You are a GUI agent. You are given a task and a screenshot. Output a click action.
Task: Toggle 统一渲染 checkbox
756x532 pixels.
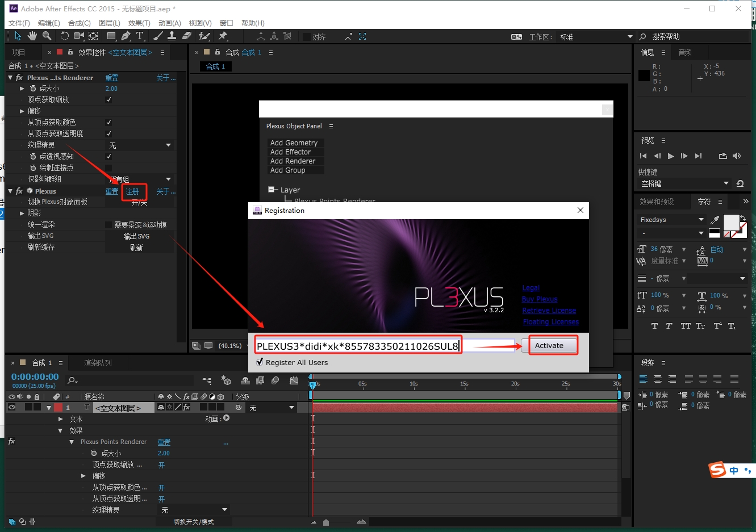(x=108, y=225)
